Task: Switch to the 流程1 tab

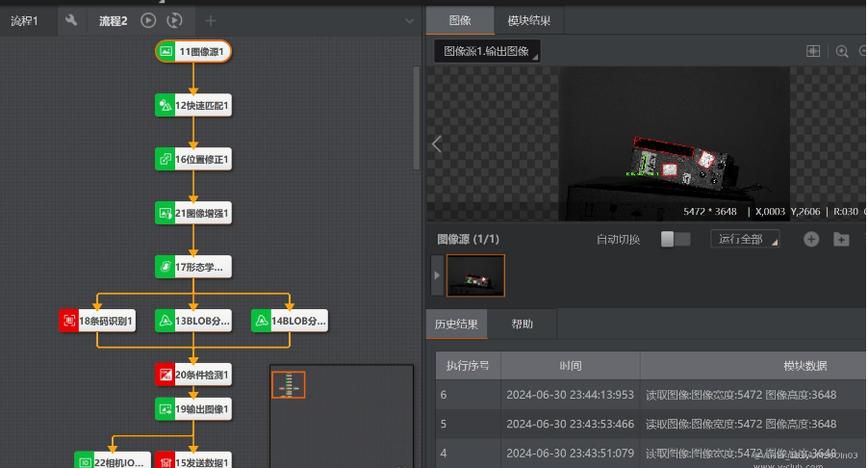Action: 25,20
